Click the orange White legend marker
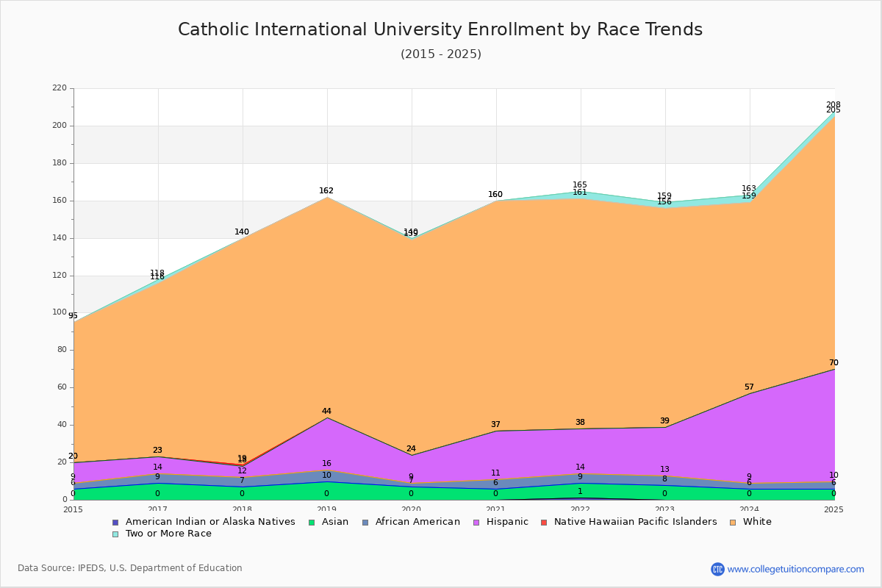Image resolution: width=882 pixels, height=588 pixels. pyautogui.click(x=734, y=522)
